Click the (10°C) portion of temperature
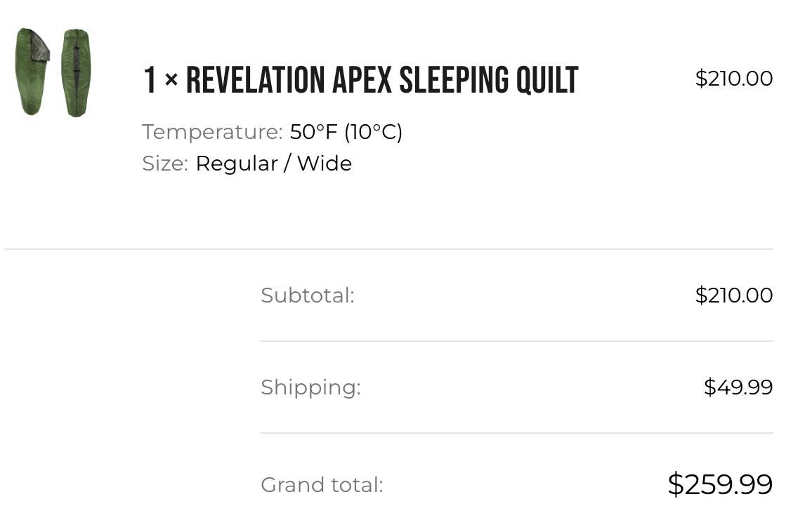Image resolution: width=812 pixels, height=532 pixels. coord(373,132)
